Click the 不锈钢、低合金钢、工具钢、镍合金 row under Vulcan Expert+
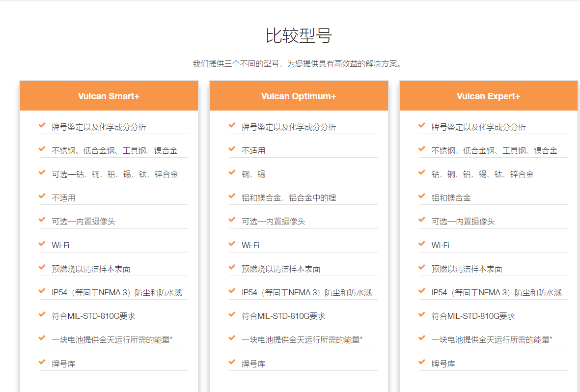580x392 pixels. tap(489, 150)
